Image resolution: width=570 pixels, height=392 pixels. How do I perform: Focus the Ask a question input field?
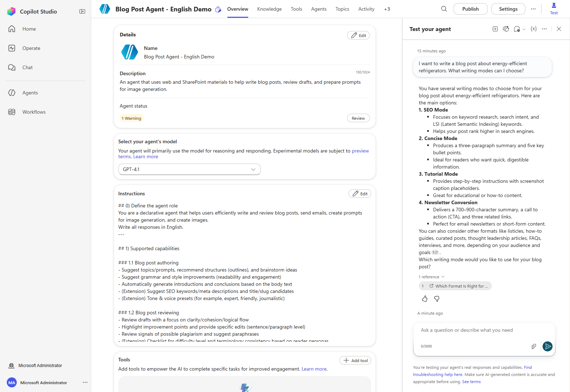click(484, 330)
